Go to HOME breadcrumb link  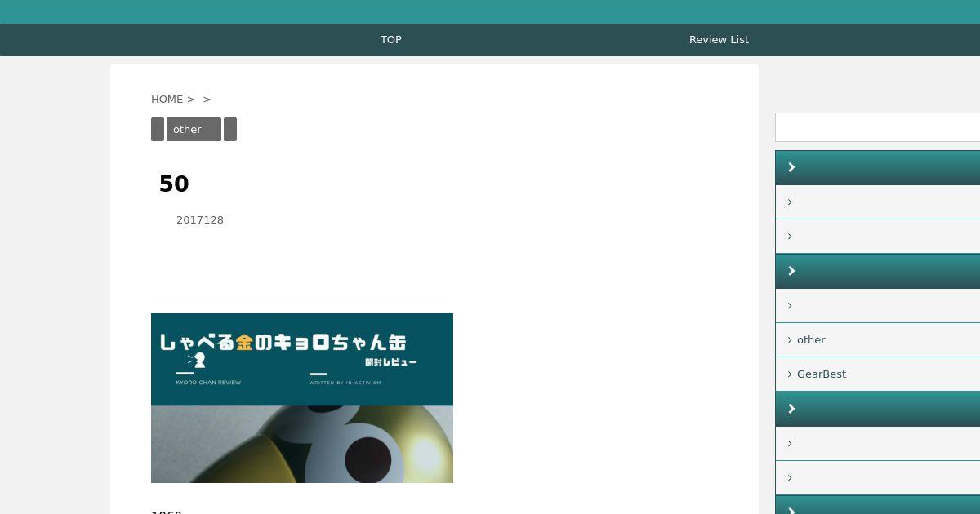[x=167, y=99]
